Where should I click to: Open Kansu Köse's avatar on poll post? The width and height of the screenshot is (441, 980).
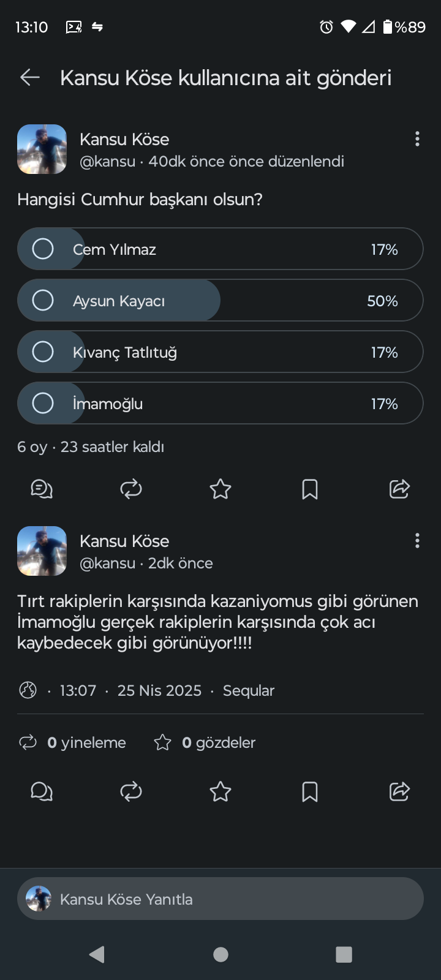click(x=42, y=149)
